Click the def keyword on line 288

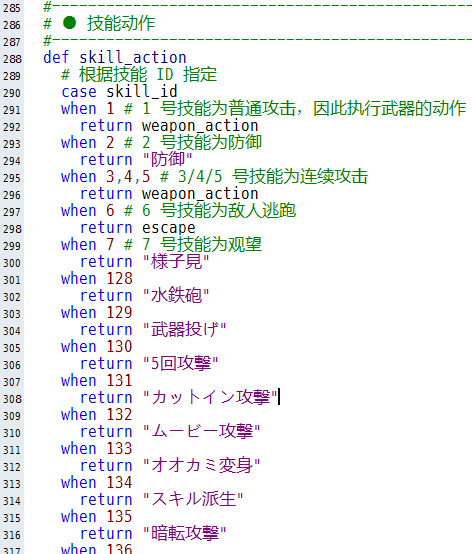coord(56,58)
